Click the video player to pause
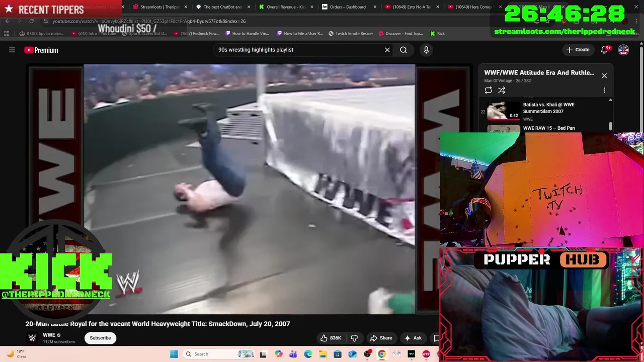Viewport: 644px width, 362px height. click(250, 189)
